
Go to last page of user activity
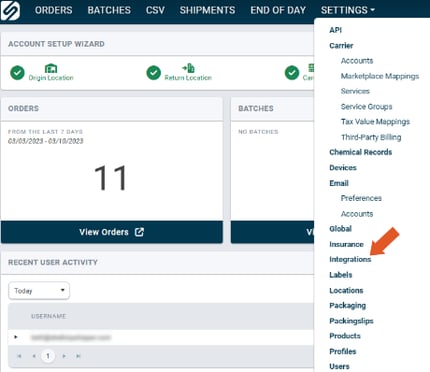point(78,356)
